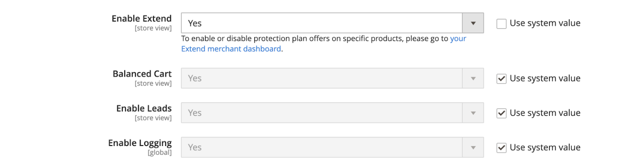The image size is (644, 162).
Task: Check Use system value for Enable Extend
Action: coord(501,24)
